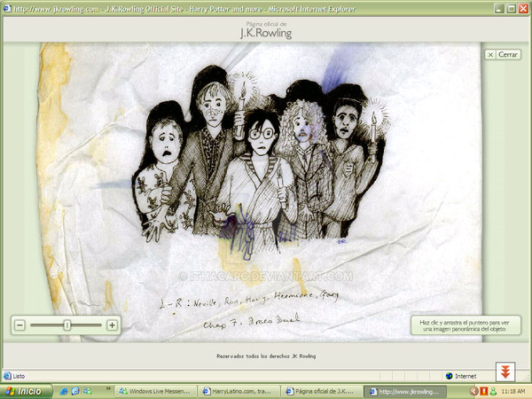Click the Listo status bar page icon
Image resolution: width=532 pixels, height=399 pixels.
coord(7,376)
